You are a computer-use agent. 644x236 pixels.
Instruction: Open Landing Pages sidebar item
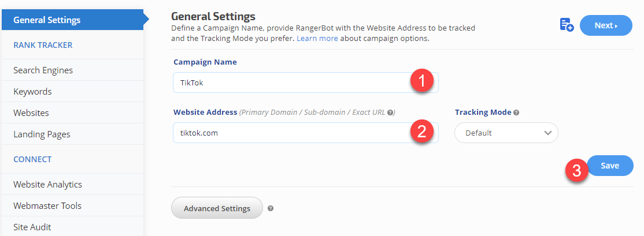tap(42, 134)
